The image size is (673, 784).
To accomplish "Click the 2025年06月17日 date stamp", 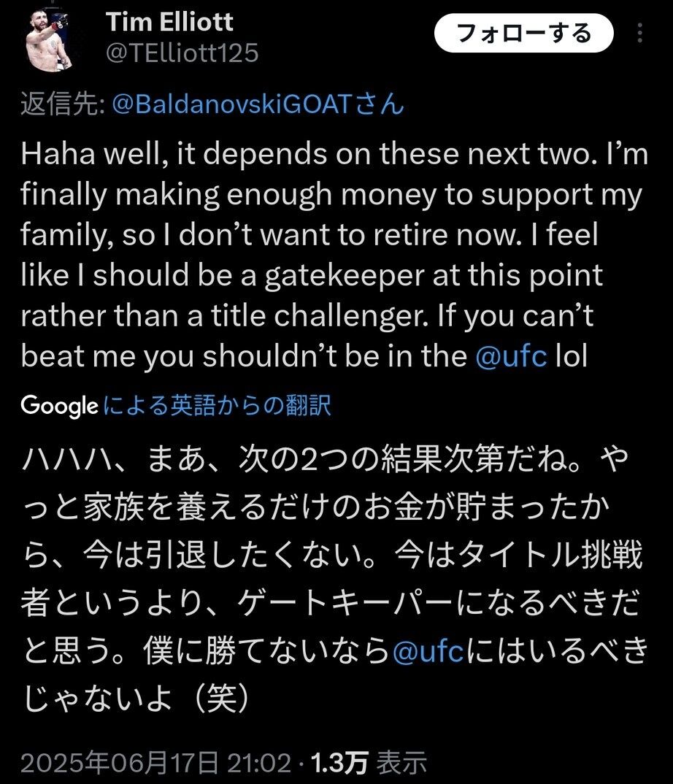I will 120,764.
